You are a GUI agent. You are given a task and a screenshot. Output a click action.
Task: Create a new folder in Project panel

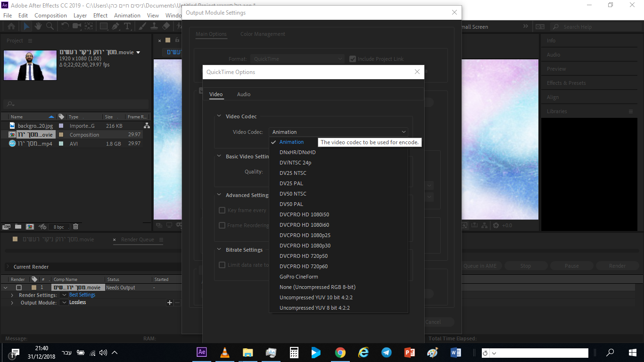pyautogui.click(x=17, y=227)
